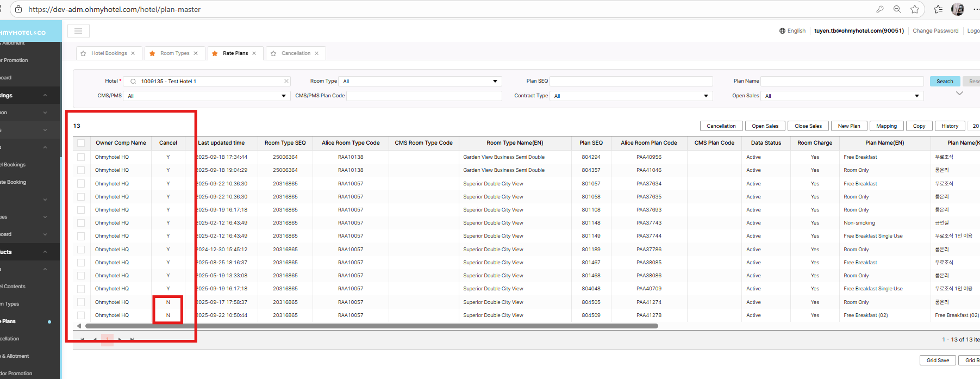Click the globe language icon
This screenshot has width=980, height=379.
(x=782, y=31)
